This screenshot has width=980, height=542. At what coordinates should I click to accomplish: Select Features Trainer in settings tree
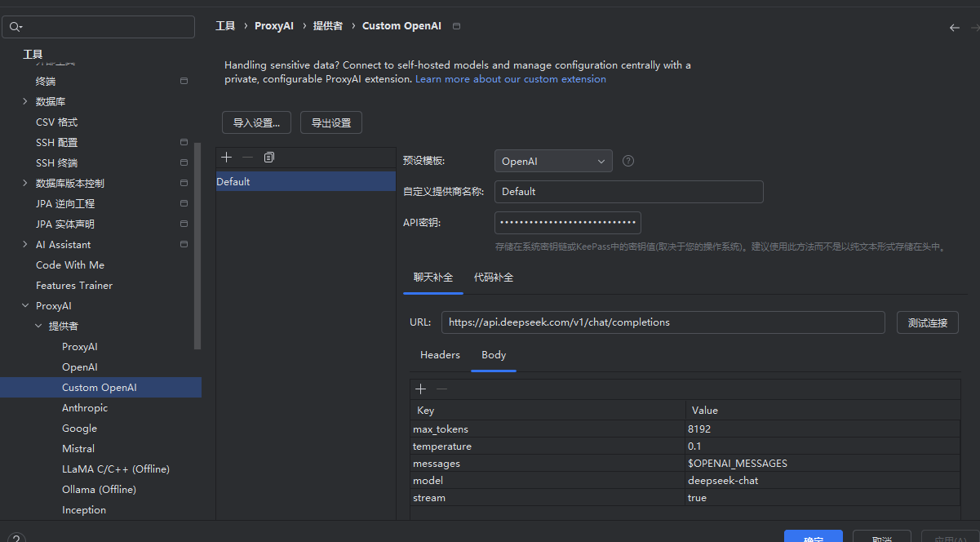pos(74,286)
